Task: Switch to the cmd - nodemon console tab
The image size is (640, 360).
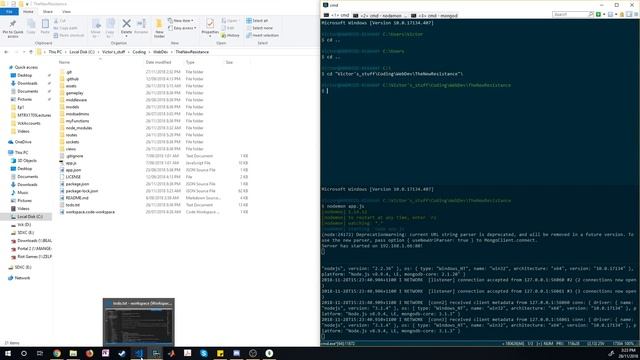Action: pos(380,16)
